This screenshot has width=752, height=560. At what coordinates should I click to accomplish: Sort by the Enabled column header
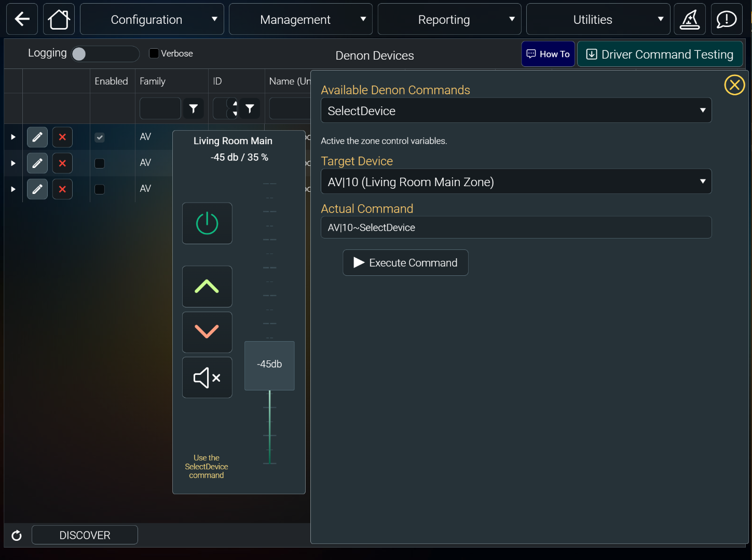(x=111, y=81)
